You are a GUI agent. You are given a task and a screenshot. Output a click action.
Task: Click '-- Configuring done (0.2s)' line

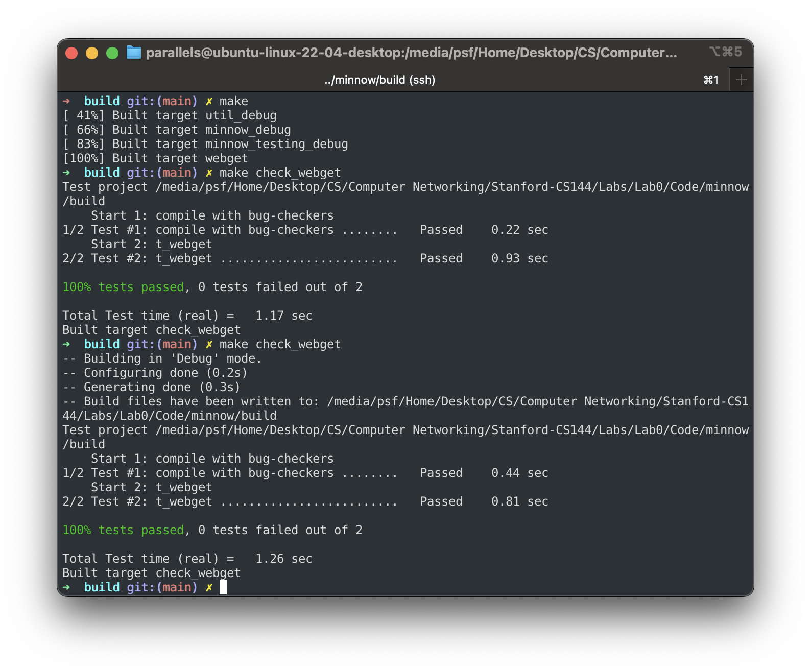[x=155, y=373]
